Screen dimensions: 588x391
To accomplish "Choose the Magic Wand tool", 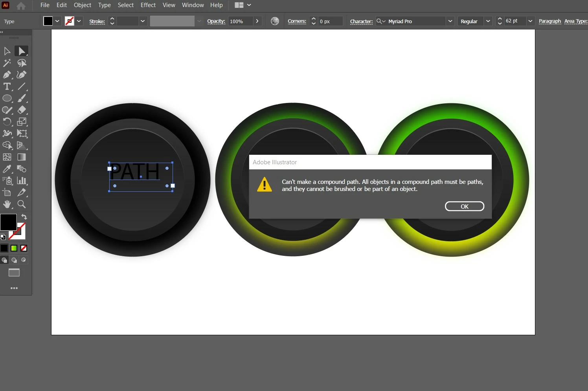I will tap(7, 63).
